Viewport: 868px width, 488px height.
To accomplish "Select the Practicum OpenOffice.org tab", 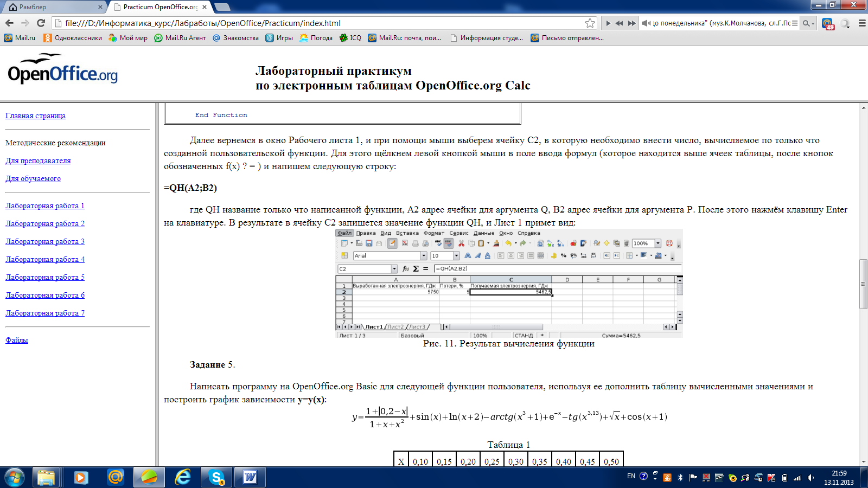I will coord(160,7).
